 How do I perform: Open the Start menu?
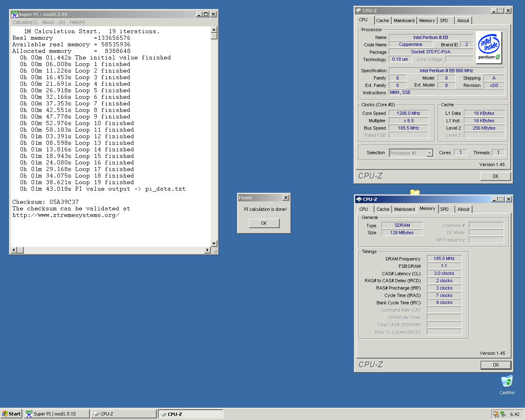(11, 414)
